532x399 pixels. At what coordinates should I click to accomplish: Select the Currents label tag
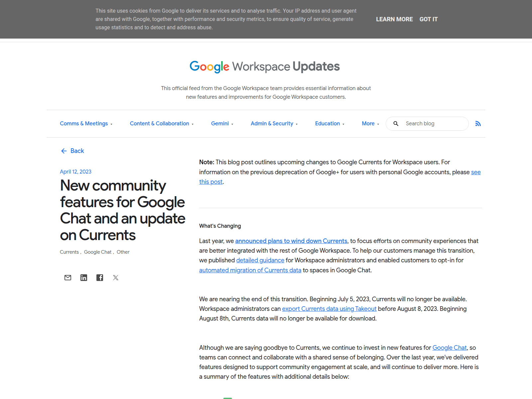69,252
